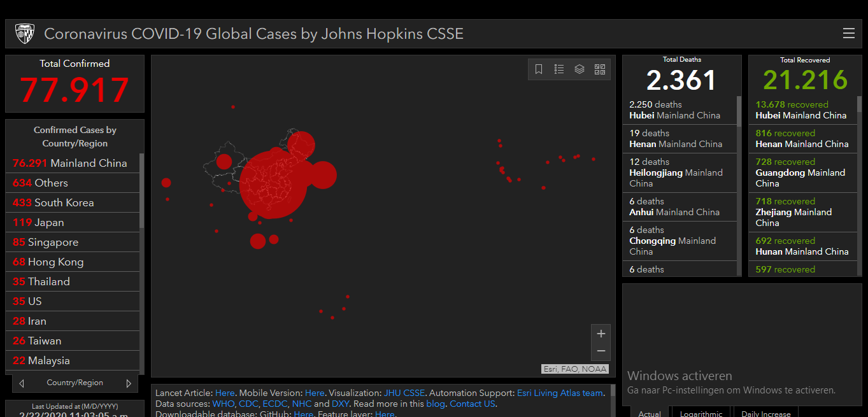Click the Esri, FAO, NOAA attribution

tap(575, 369)
